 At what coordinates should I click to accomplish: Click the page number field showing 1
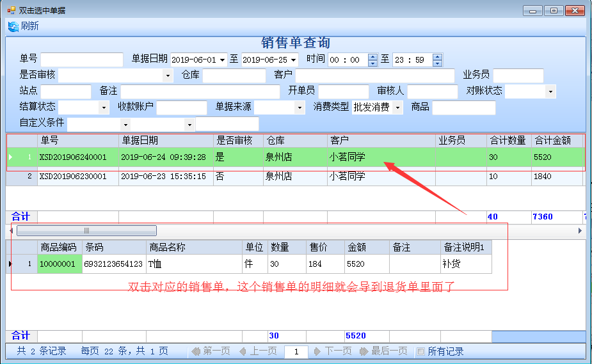pos(296,352)
